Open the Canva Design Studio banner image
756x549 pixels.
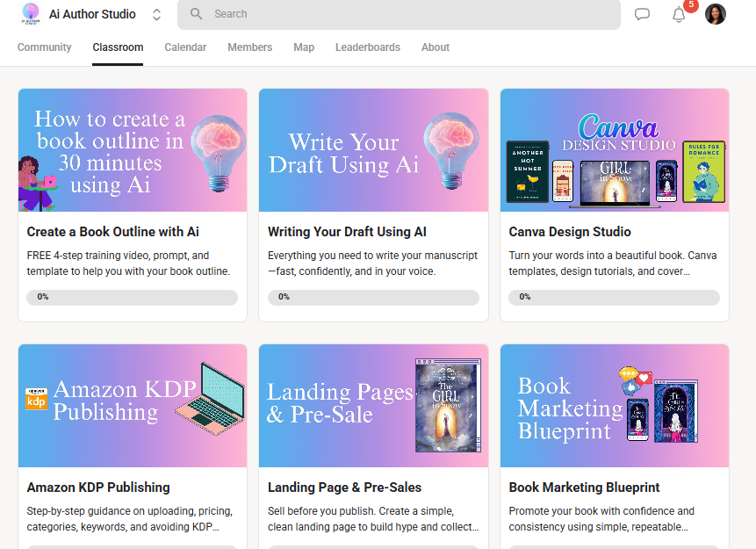click(615, 150)
